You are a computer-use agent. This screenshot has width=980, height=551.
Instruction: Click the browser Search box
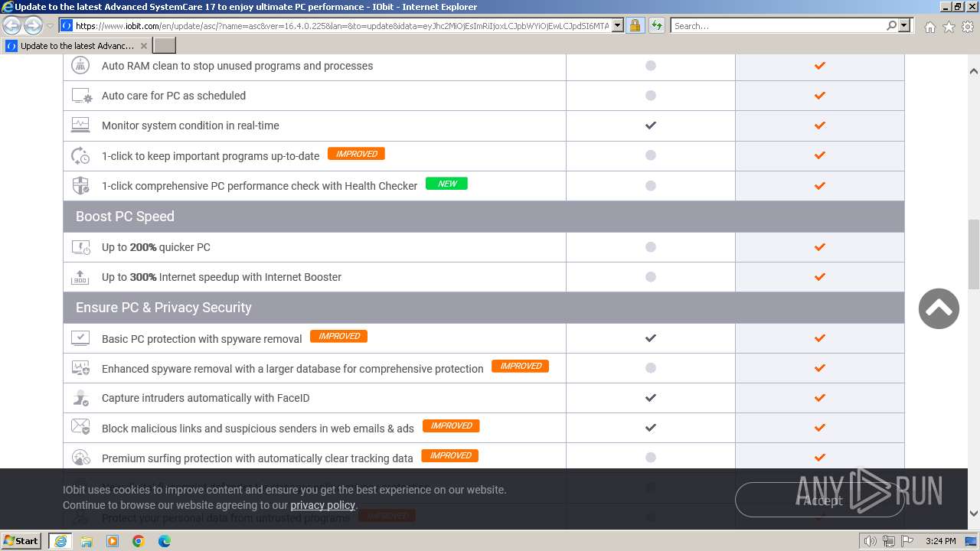[x=777, y=25]
